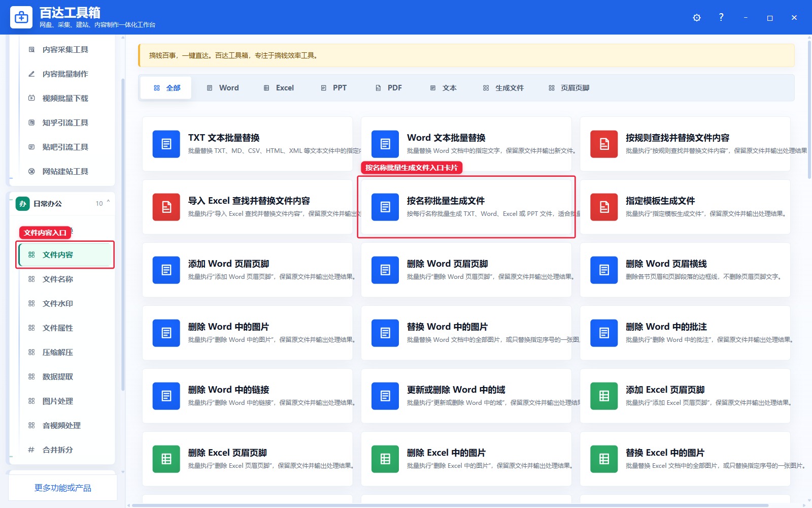
Task: Open help via the question mark icon
Action: tap(721, 17)
